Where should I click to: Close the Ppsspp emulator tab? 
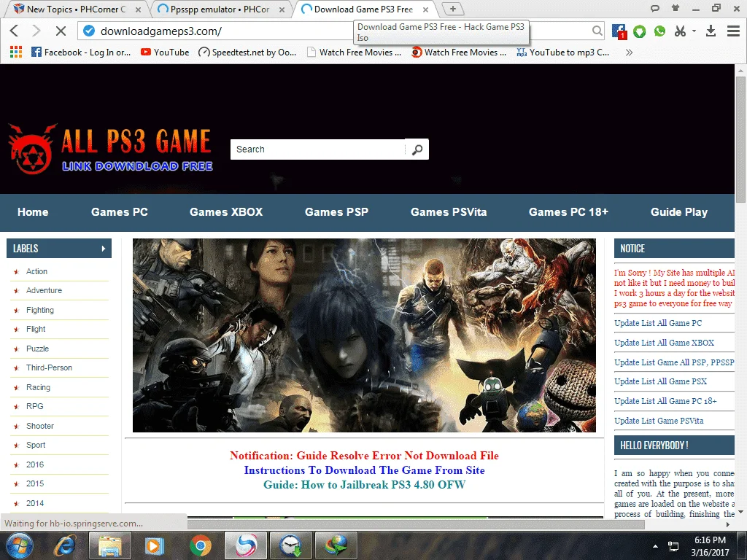click(x=282, y=9)
